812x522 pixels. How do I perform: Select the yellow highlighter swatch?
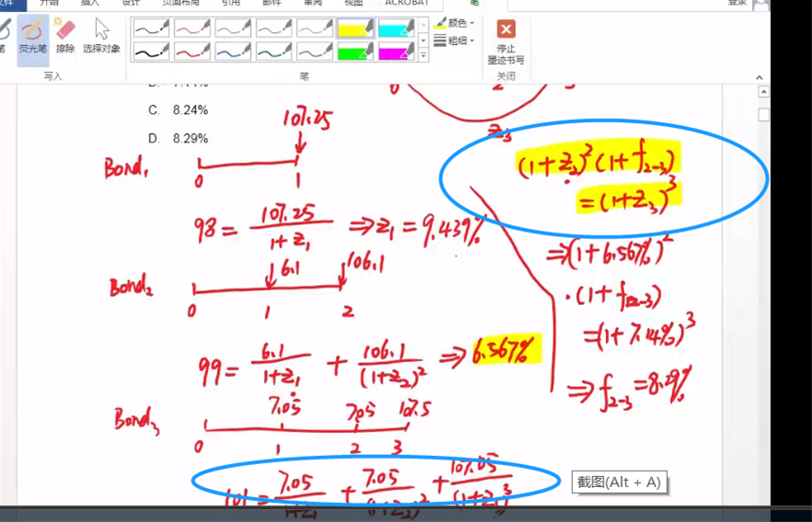(356, 29)
